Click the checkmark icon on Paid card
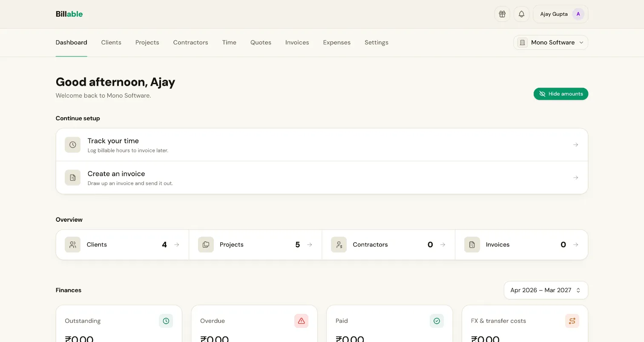644x342 pixels. (437, 321)
